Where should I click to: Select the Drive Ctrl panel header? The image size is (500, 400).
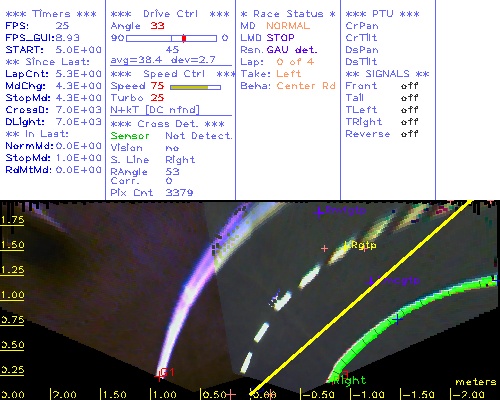170,14
